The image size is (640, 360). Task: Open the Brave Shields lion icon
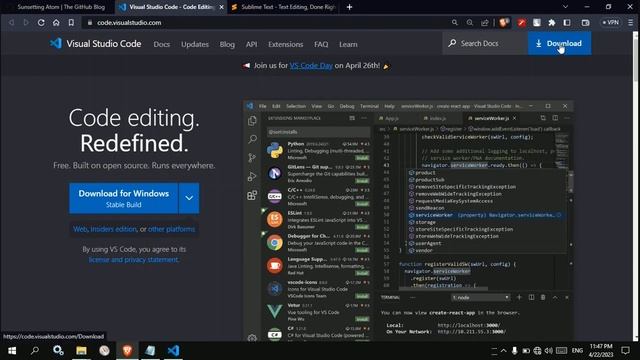coord(504,22)
